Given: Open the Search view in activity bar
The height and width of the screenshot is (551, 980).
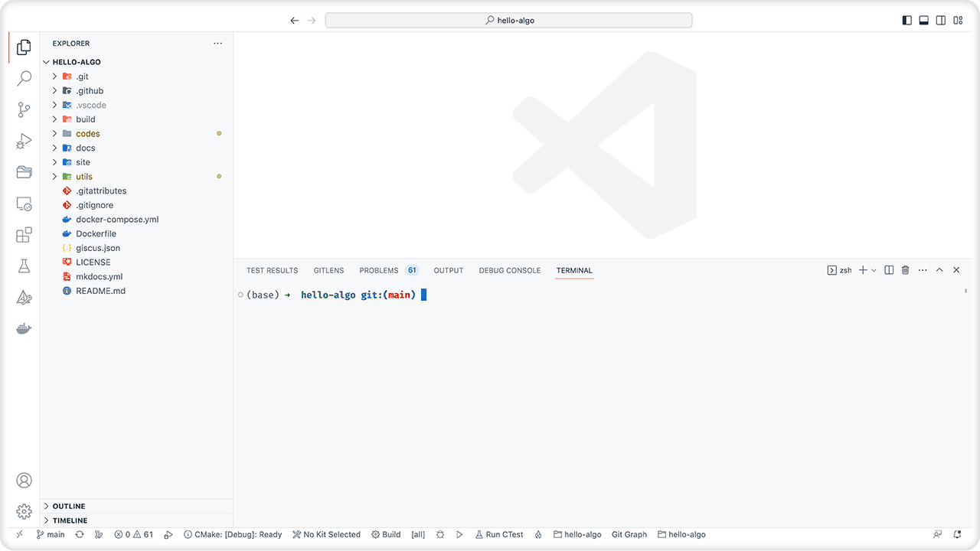Looking at the screenshot, I should [x=24, y=78].
